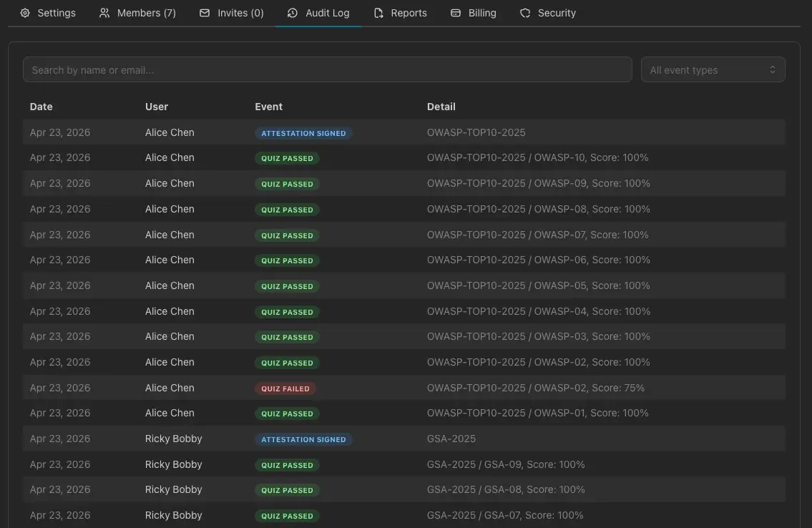Click the GSA-07 Score: 100% detail
This screenshot has width=812, height=528.
coord(505,516)
